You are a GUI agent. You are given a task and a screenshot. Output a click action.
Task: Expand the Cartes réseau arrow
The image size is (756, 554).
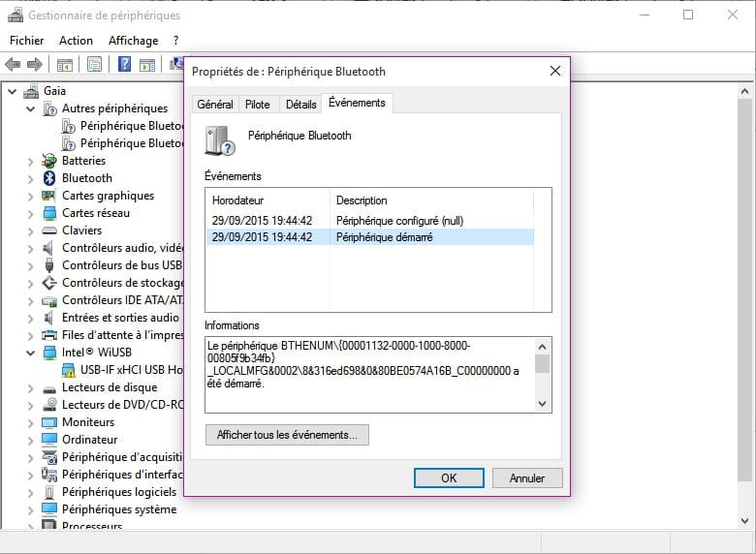(x=30, y=214)
